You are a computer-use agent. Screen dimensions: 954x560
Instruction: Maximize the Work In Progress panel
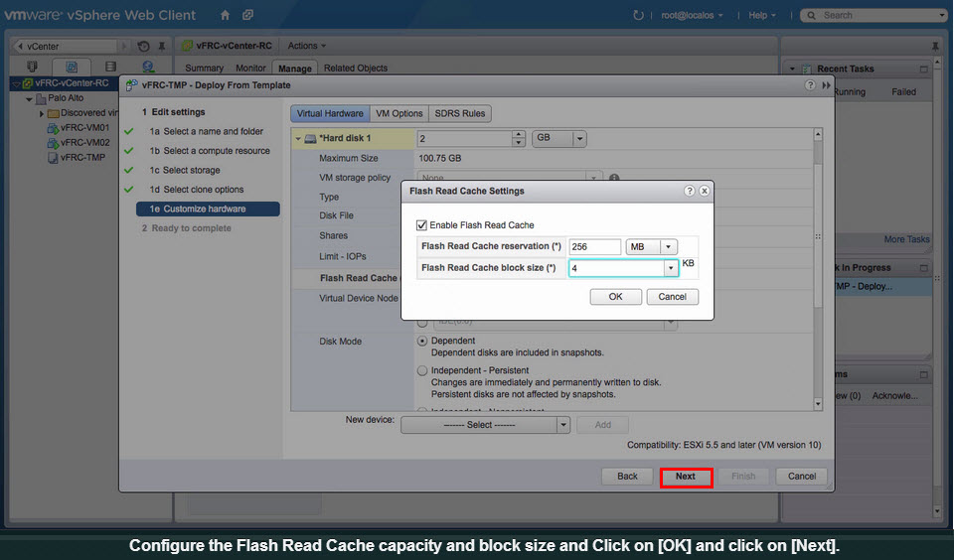[923, 267]
